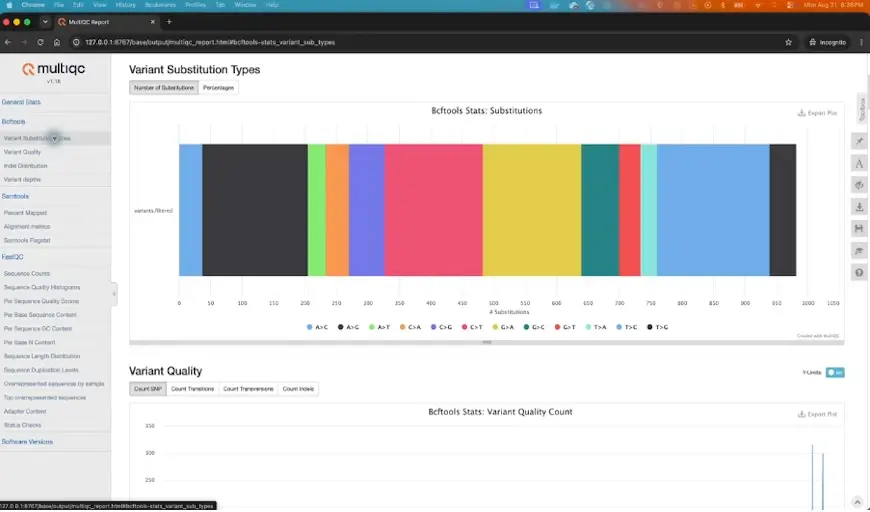
Task: Toggle T>G series in the legend
Action: (657, 327)
